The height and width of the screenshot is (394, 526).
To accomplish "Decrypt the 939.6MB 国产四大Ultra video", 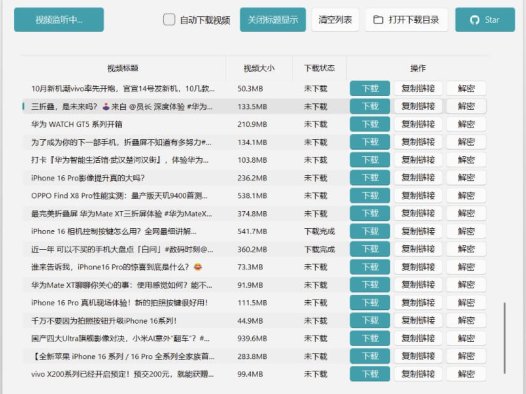I will pos(466,338).
